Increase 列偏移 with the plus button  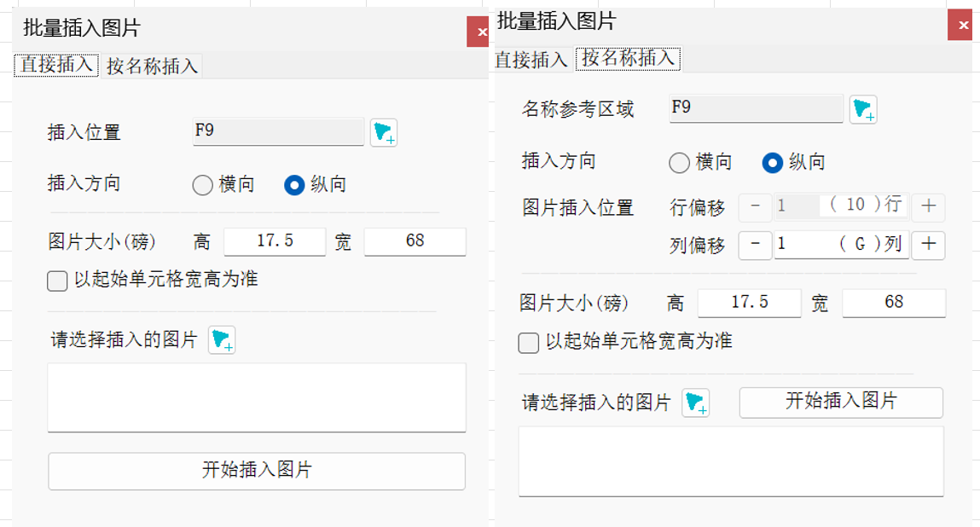coord(928,246)
